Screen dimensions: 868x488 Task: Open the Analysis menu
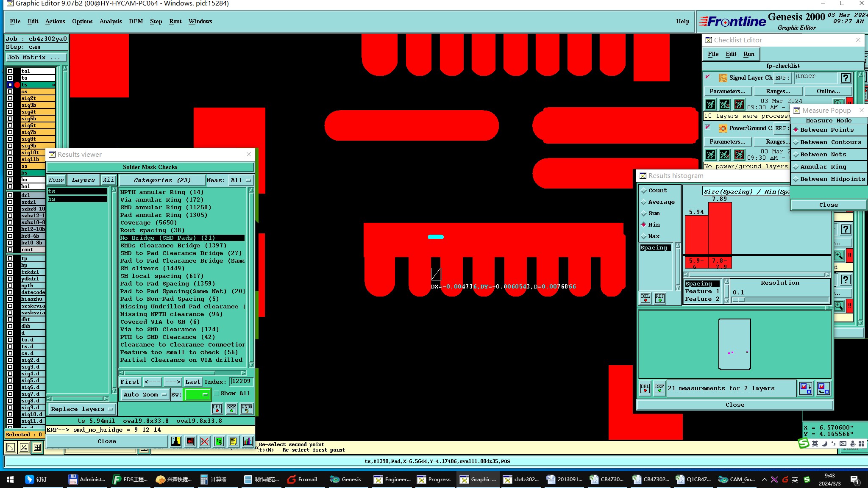(x=110, y=21)
